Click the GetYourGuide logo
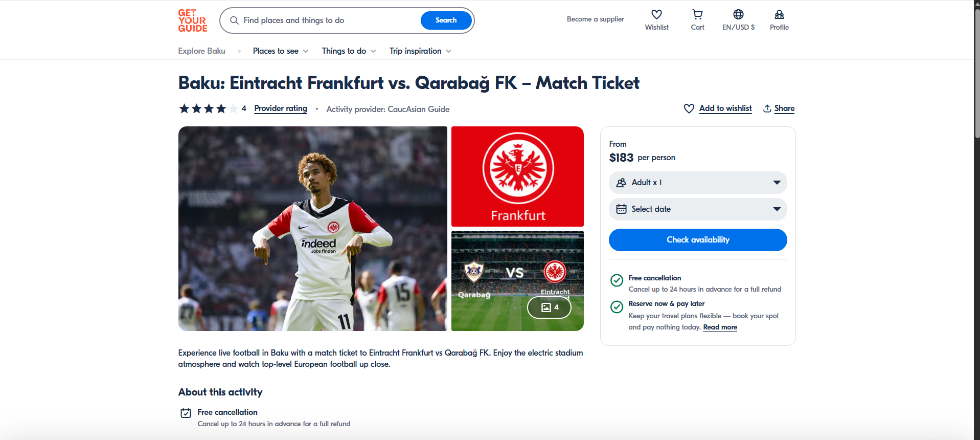This screenshot has width=980, height=440. tap(193, 20)
